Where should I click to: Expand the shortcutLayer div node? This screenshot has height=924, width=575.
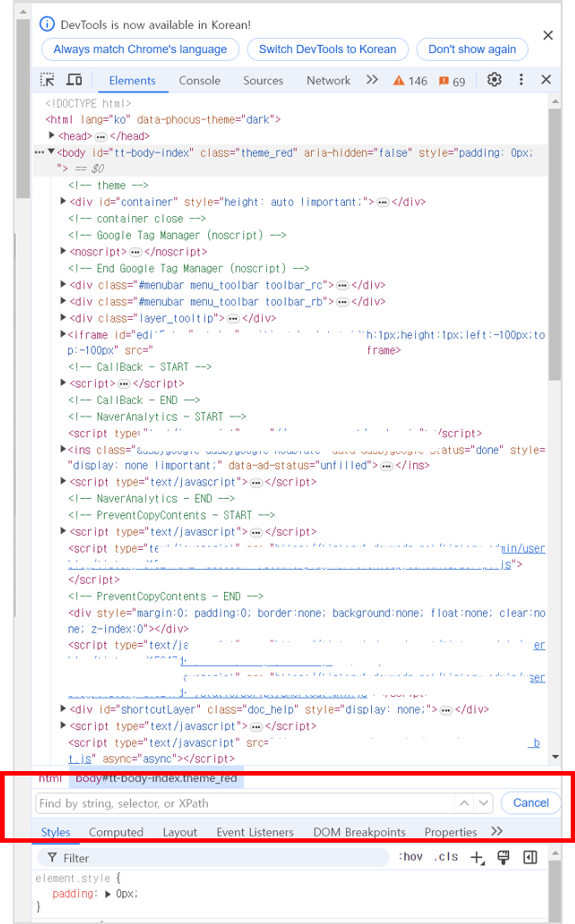63,709
